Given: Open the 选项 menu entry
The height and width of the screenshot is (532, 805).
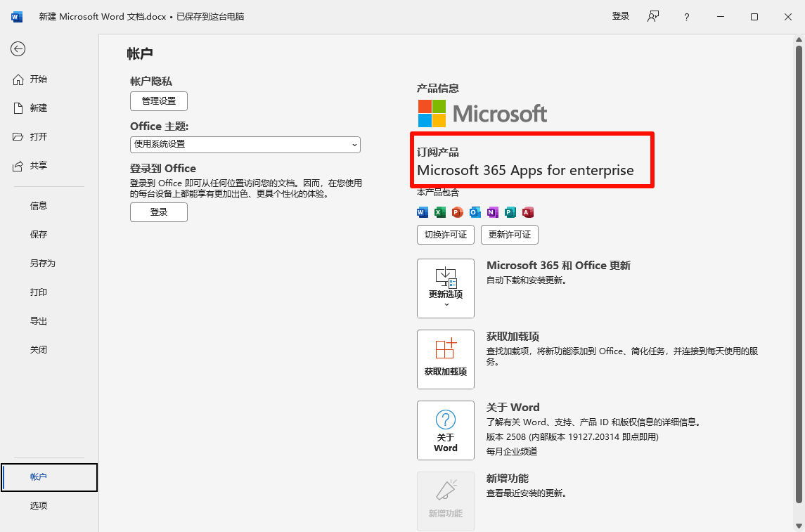Looking at the screenshot, I should point(38,505).
